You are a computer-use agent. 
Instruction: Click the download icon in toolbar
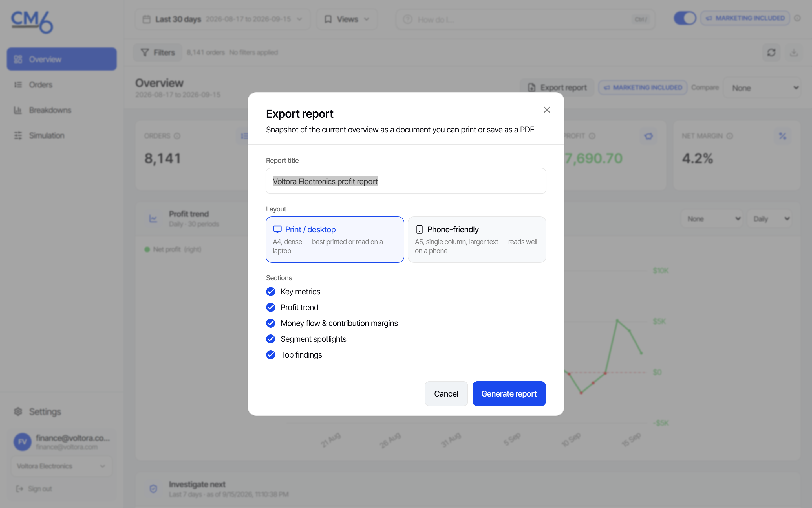(794, 52)
